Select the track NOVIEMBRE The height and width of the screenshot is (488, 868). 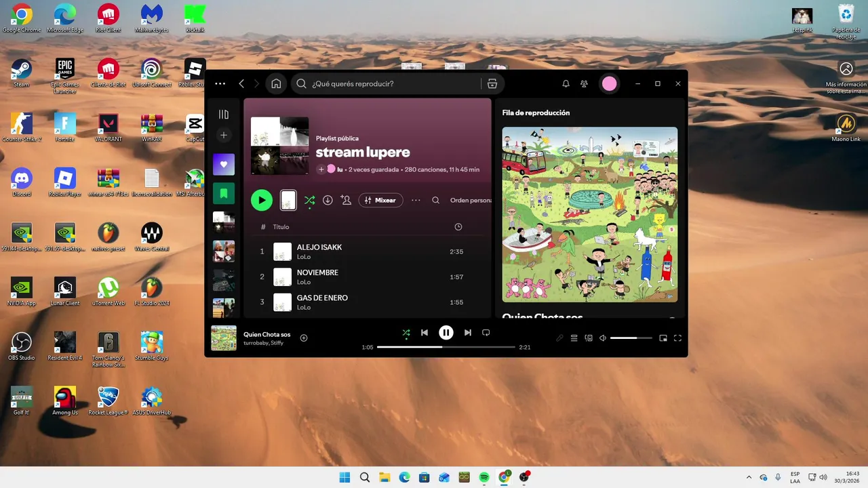[317, 272]
